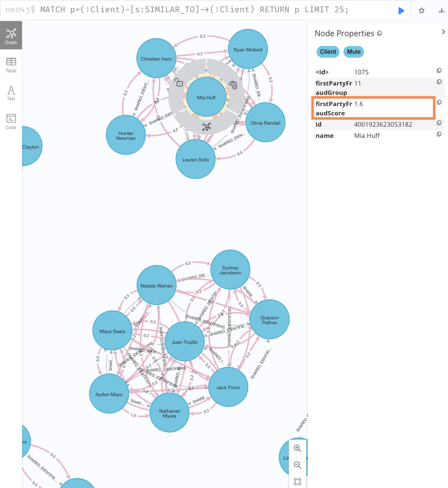
Task: Switch to Text view
Action: pos(11,92)
